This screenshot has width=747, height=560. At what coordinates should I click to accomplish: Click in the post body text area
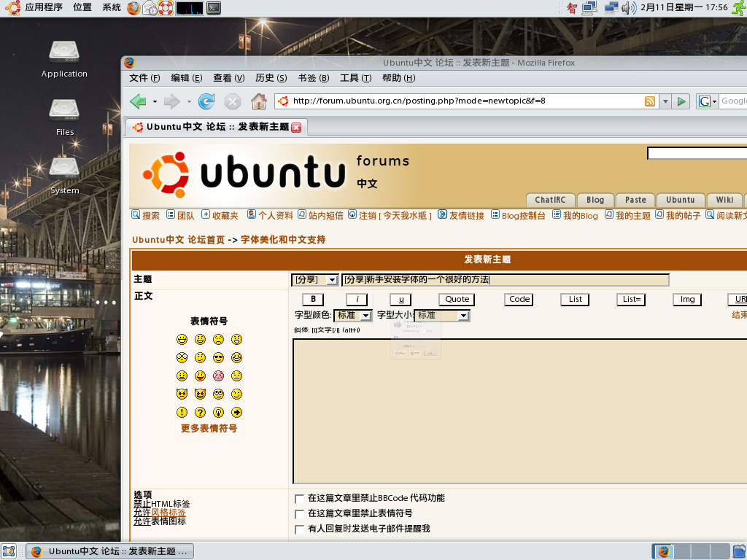click(x=519, y=411)
